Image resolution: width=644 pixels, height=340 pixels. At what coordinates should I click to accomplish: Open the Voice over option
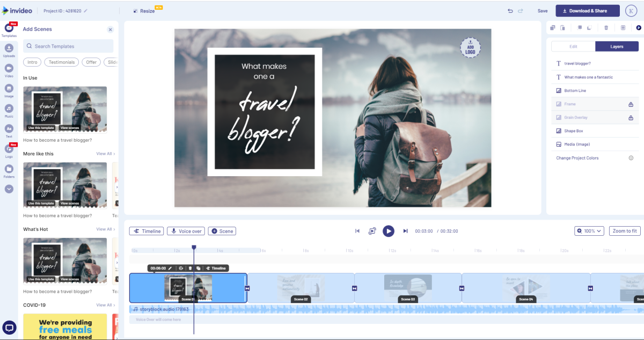[186, 231]
